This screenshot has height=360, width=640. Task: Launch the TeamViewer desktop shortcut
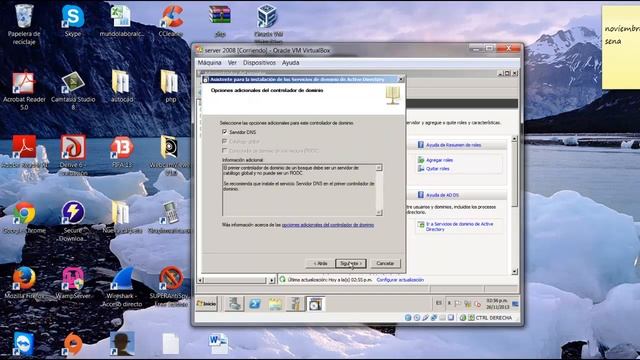coord(24,344)
